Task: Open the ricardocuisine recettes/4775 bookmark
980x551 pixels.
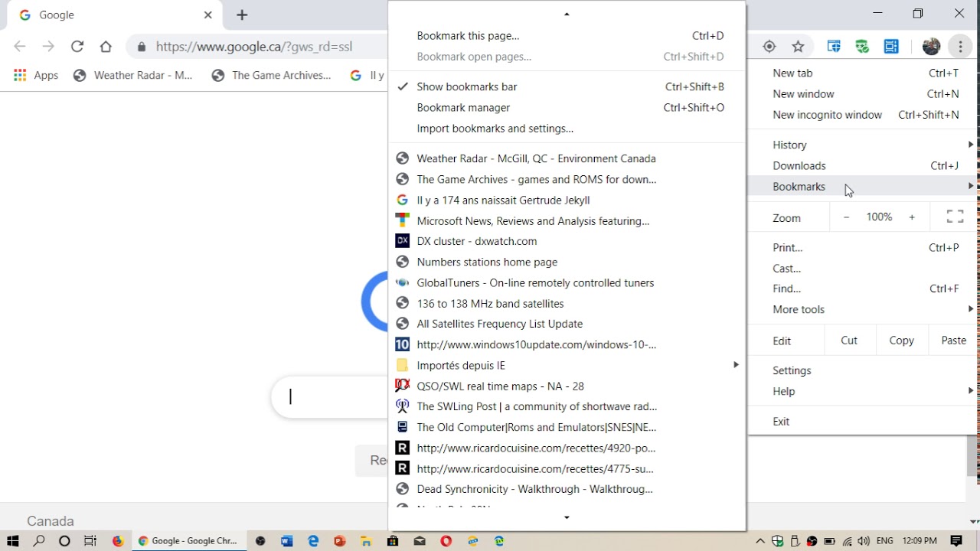Action: [567, 468]
